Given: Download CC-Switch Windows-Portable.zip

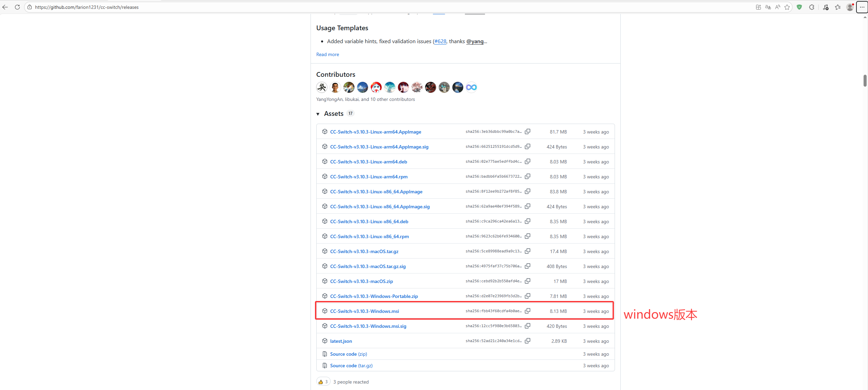Looking at the screenshot, I should click(x=374, y=296).
